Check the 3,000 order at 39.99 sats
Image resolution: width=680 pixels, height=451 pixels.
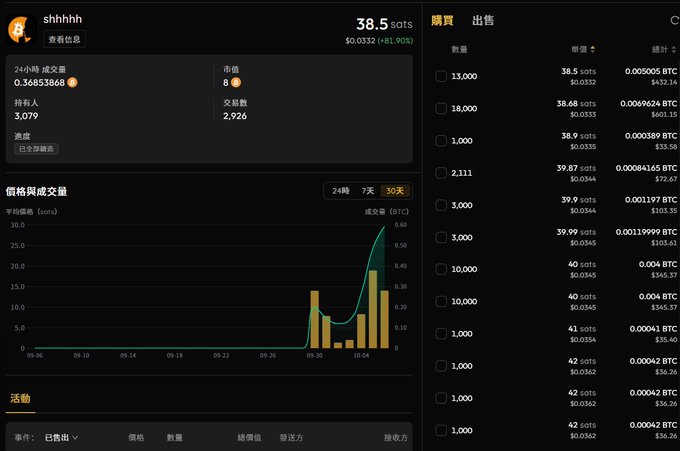[441, 237]
